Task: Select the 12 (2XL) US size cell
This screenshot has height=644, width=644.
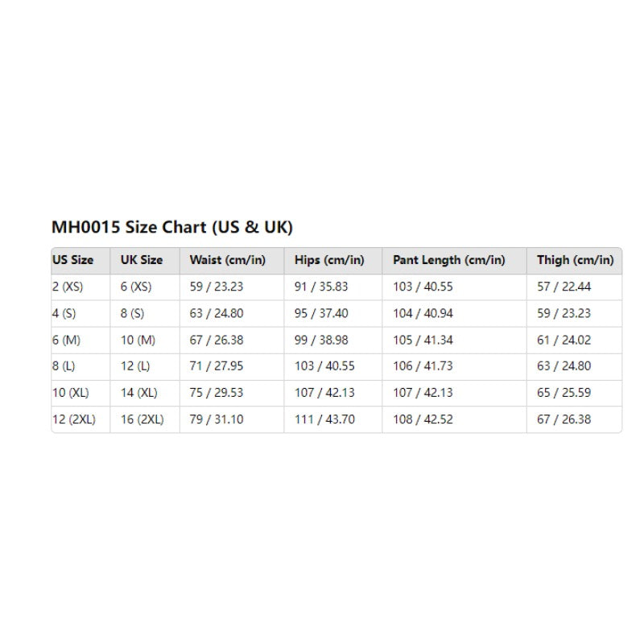Action: [x=73, y=419]
